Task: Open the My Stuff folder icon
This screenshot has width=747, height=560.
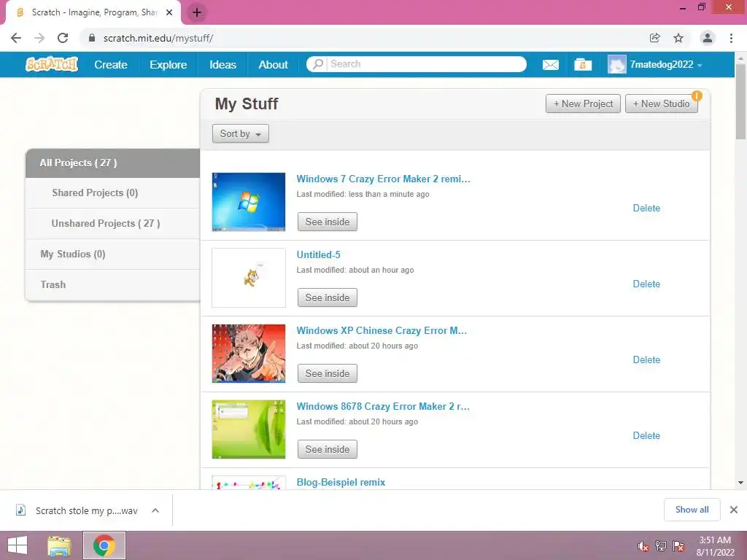Action: coord(583,64)
